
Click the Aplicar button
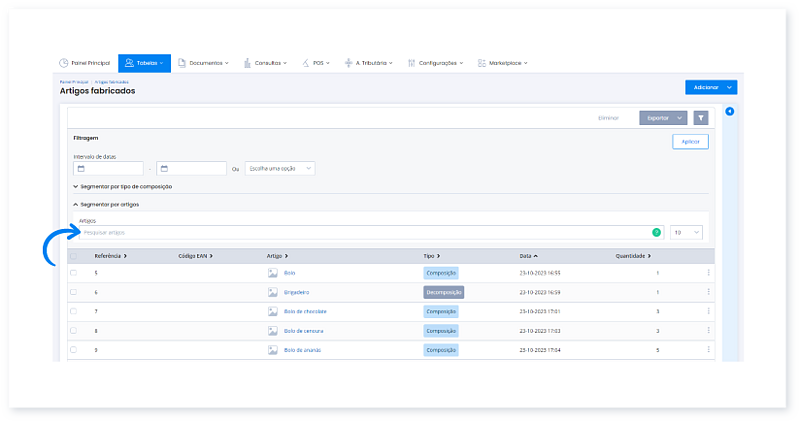[689, 141]
